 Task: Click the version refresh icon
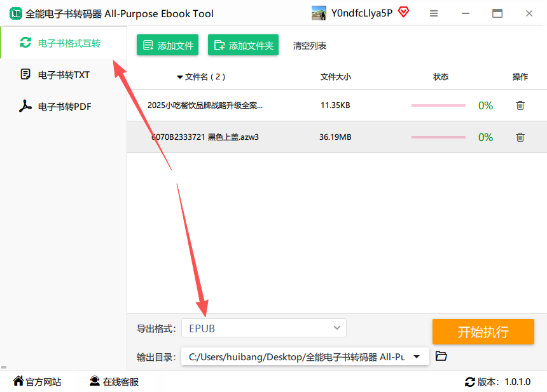click(x=470, y=382)
